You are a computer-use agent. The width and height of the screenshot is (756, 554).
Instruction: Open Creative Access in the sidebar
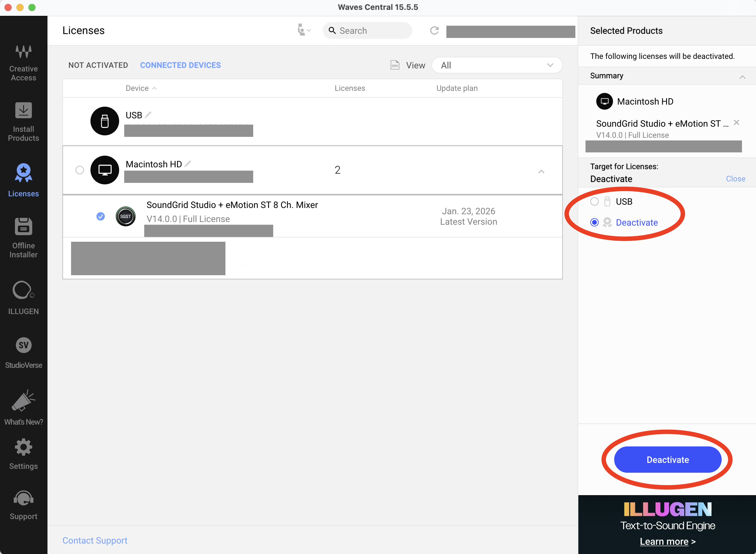point(24,63)
